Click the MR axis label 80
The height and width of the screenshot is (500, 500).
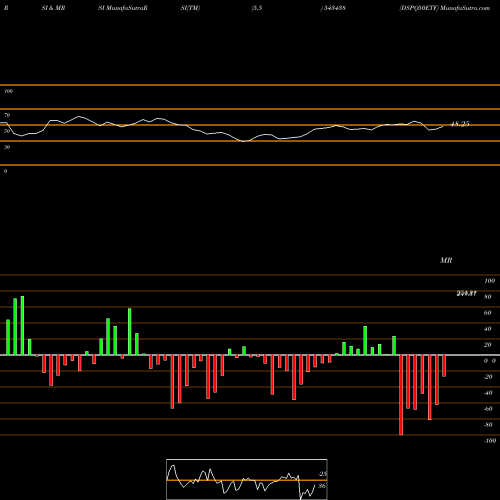tap(488, 297)
